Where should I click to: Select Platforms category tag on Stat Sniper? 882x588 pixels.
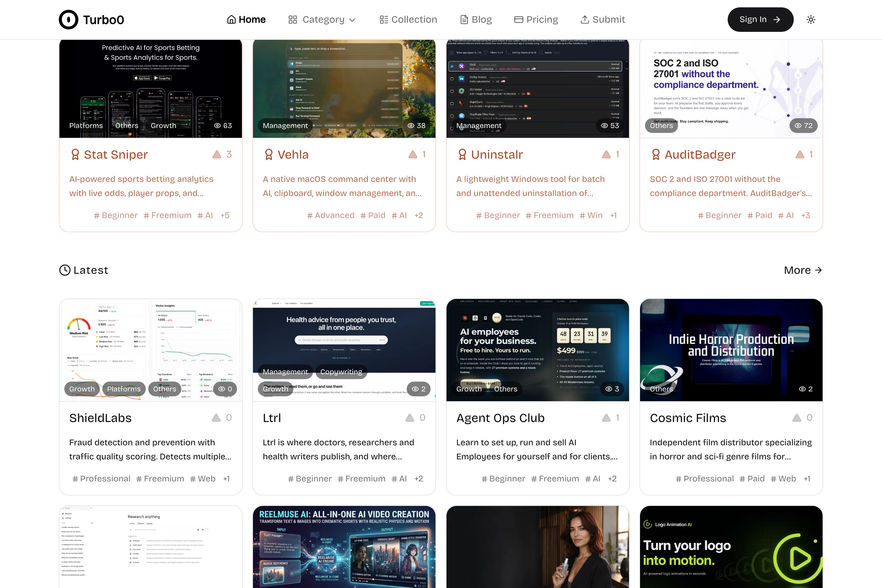86,126
